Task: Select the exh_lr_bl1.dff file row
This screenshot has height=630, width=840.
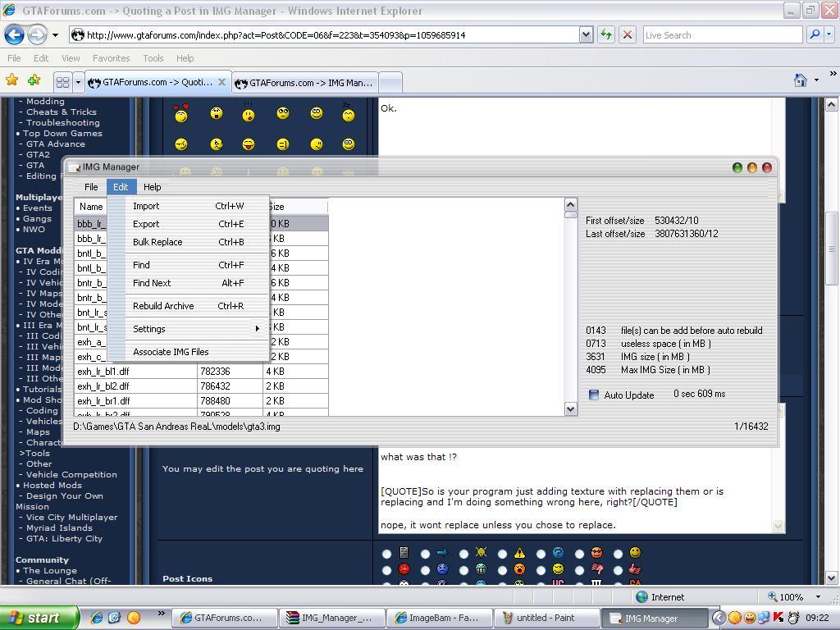Action: coord(201,372)
